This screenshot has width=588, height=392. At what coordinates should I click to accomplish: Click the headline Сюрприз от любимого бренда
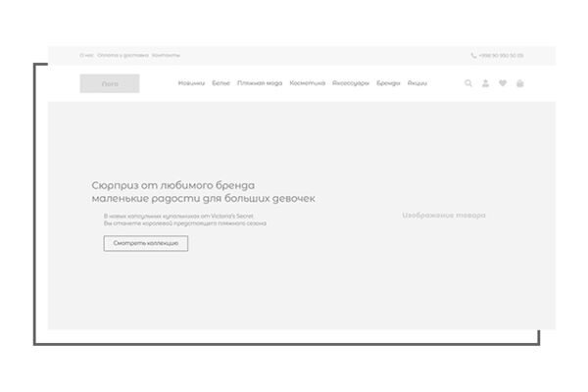[173, 185]
